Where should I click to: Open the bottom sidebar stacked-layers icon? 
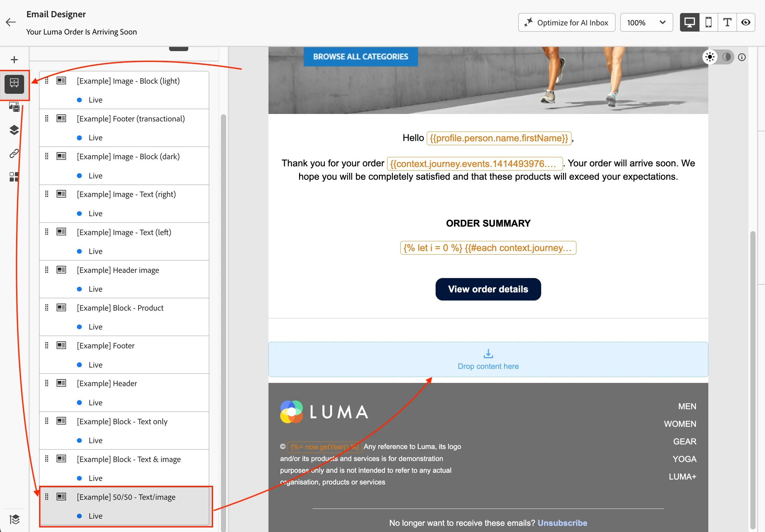[14, 519]
